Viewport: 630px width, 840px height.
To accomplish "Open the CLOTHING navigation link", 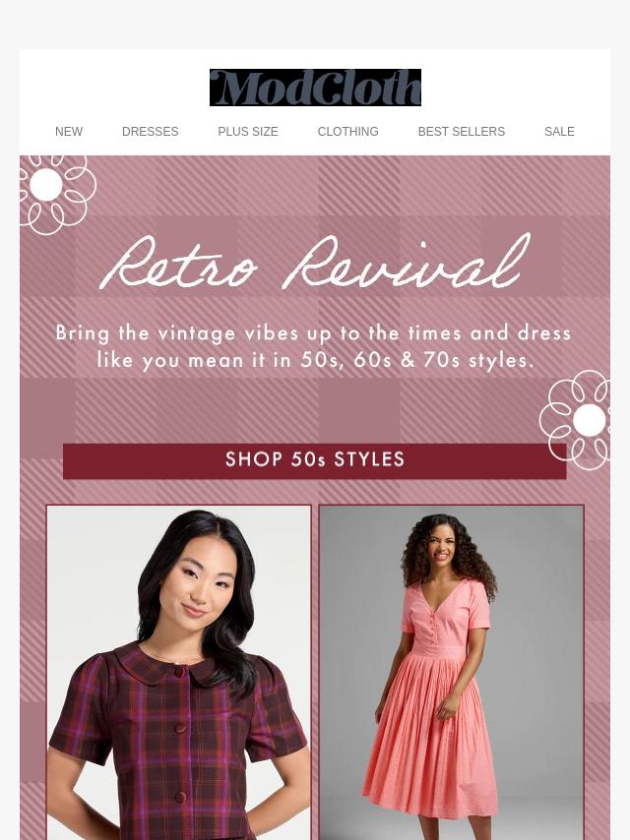I will (x=347, y=131).
